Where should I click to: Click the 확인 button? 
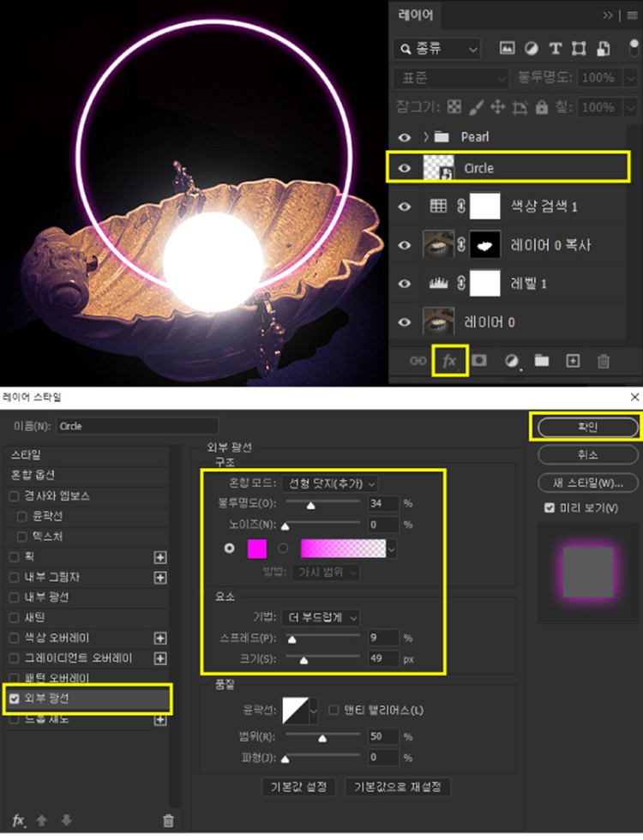(x=588, y=427)
